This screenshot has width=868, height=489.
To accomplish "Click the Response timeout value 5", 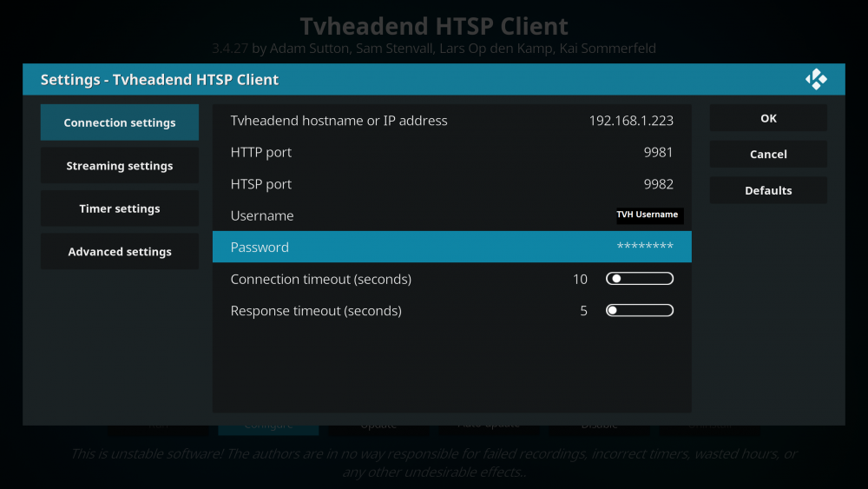I will (x=583, y=311).
